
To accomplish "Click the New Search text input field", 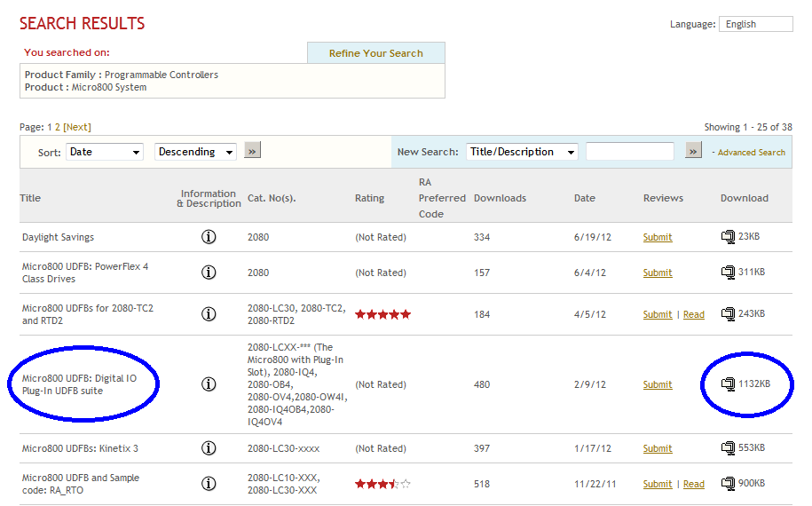I will [629, 152].
